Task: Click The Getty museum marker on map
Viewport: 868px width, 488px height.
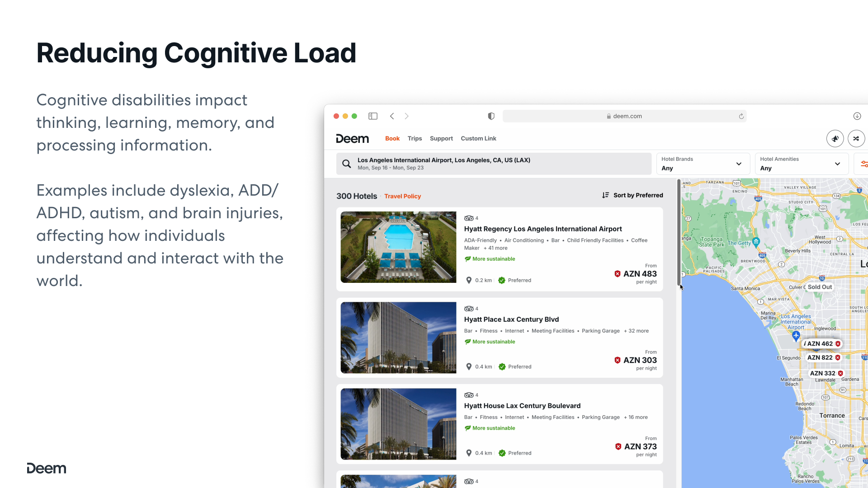Action: click(x=756, y=242)
